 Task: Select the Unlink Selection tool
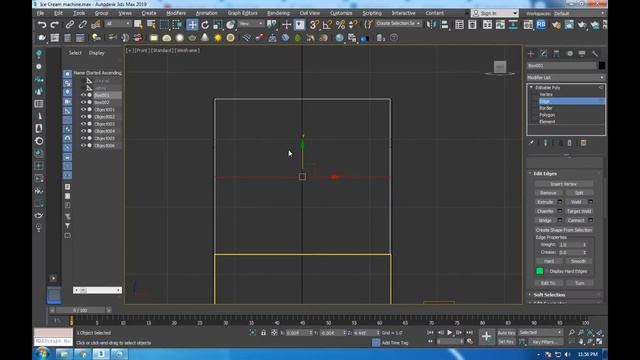(x=83, y=25)
